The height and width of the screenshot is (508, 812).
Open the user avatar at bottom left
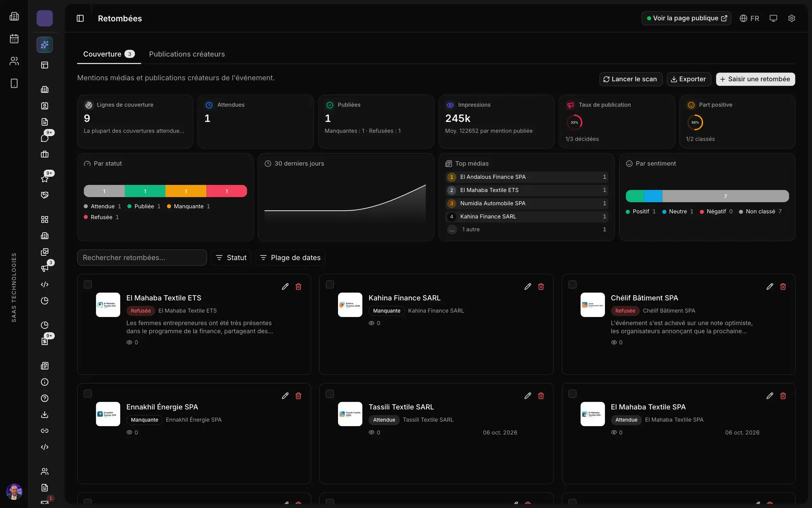[14, 492]
